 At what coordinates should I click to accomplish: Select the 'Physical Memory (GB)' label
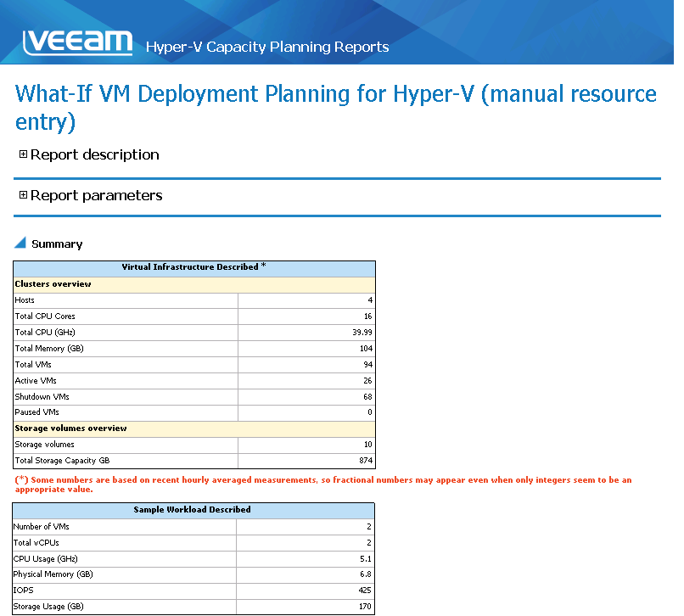click(53, 574)
